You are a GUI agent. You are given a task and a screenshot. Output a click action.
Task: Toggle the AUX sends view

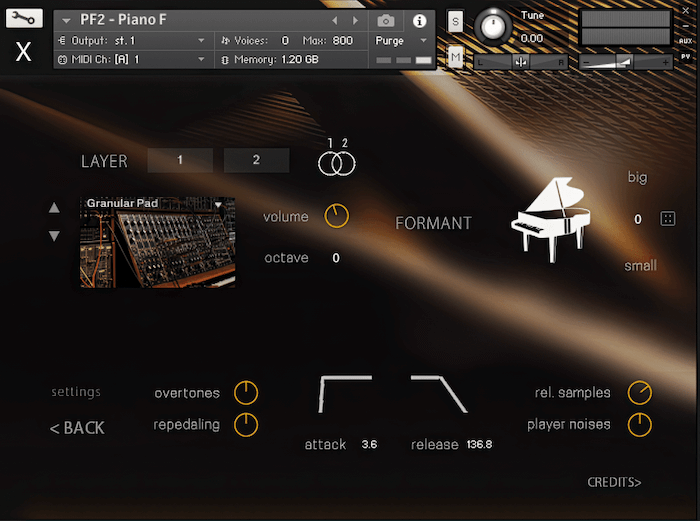pos(685,41)
